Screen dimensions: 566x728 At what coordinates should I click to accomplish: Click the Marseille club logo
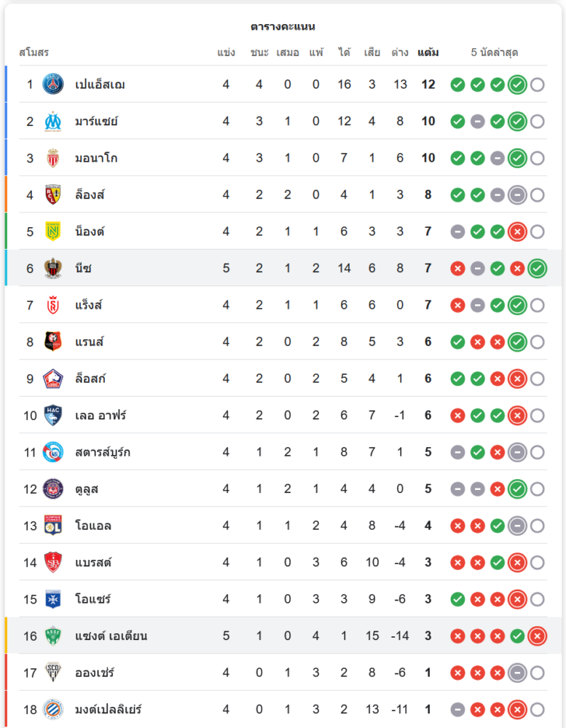tap(53, 121)
